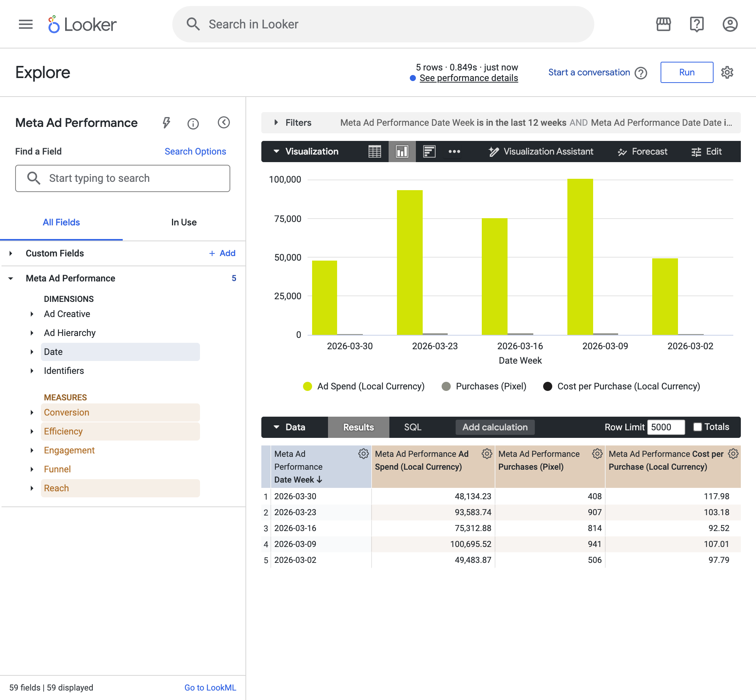The height and width of the screenshot is (700, 756).
Task: Collapse the Visualization panel
Action: pos(276,152)
